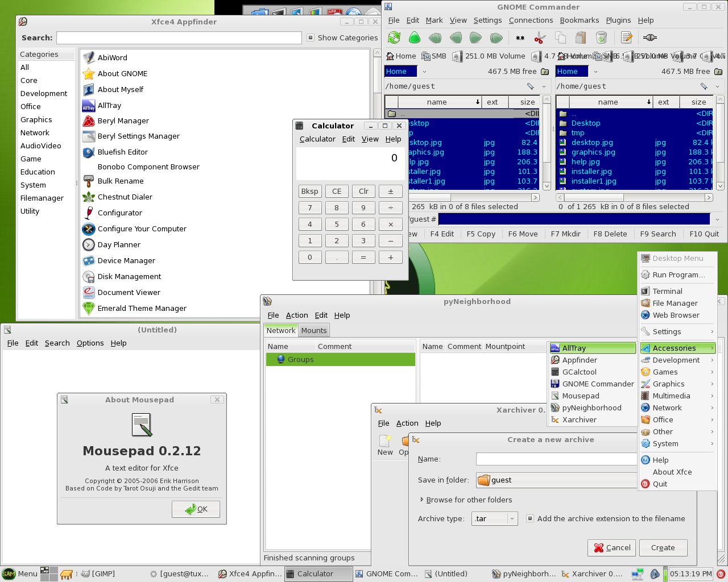This screenshot has width=728, height=582.
Task: Click OK in the About Mousepad dialog
Action: (x=196, y=509)
